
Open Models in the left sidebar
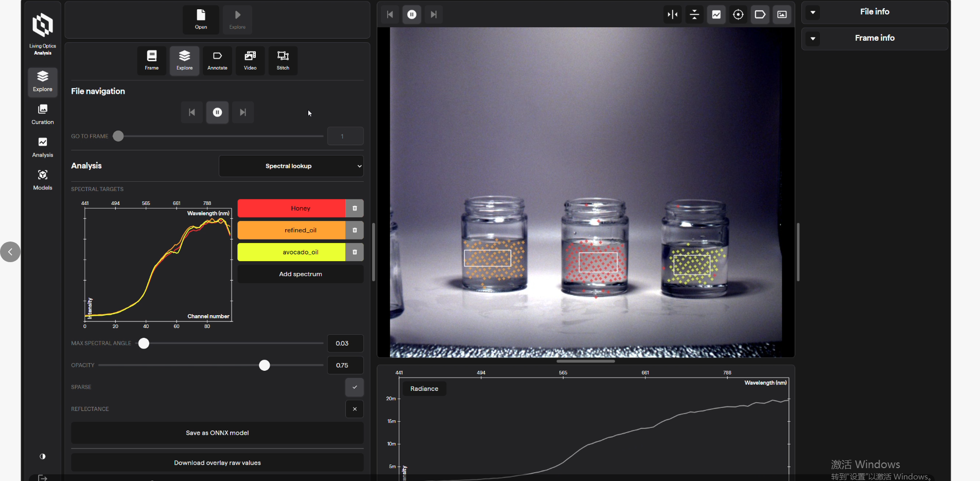pyautogui.click(x=43, y=180)
